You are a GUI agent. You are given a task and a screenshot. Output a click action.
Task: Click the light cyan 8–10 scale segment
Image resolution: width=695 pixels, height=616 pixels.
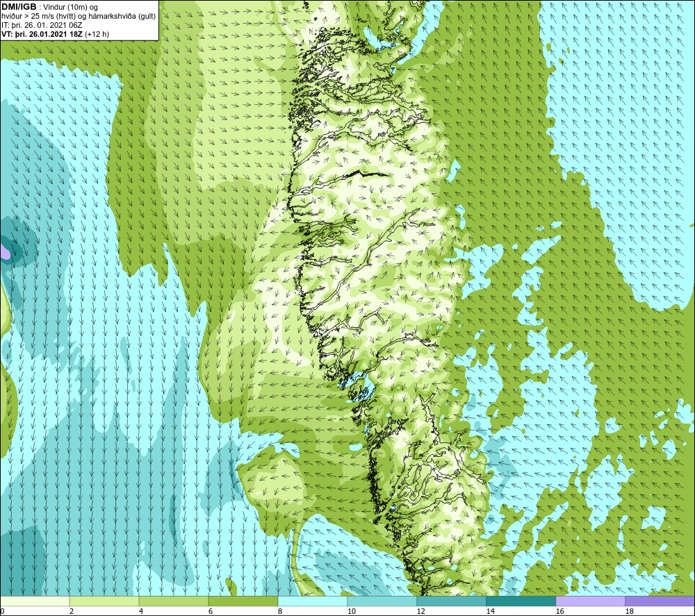pos(313,601)
